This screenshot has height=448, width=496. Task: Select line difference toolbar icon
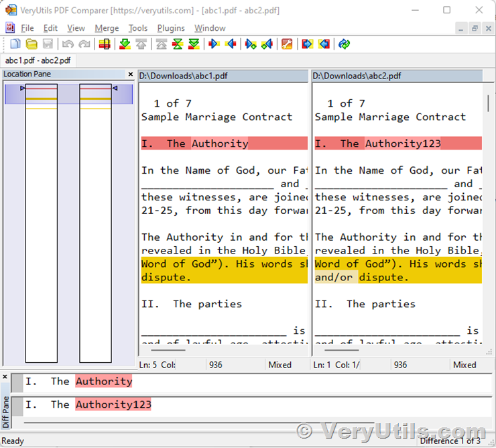[105, 44]
